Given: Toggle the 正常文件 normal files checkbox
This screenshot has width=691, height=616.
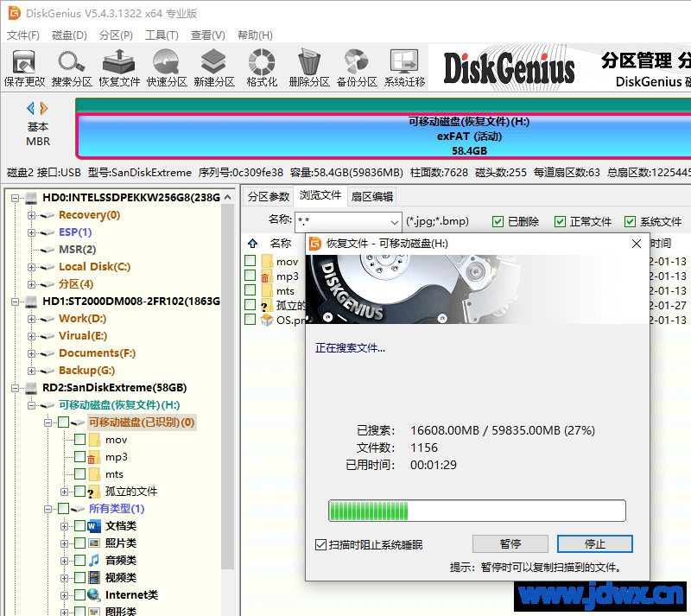Looking at the screenshot, I should [x=560, y=221].
